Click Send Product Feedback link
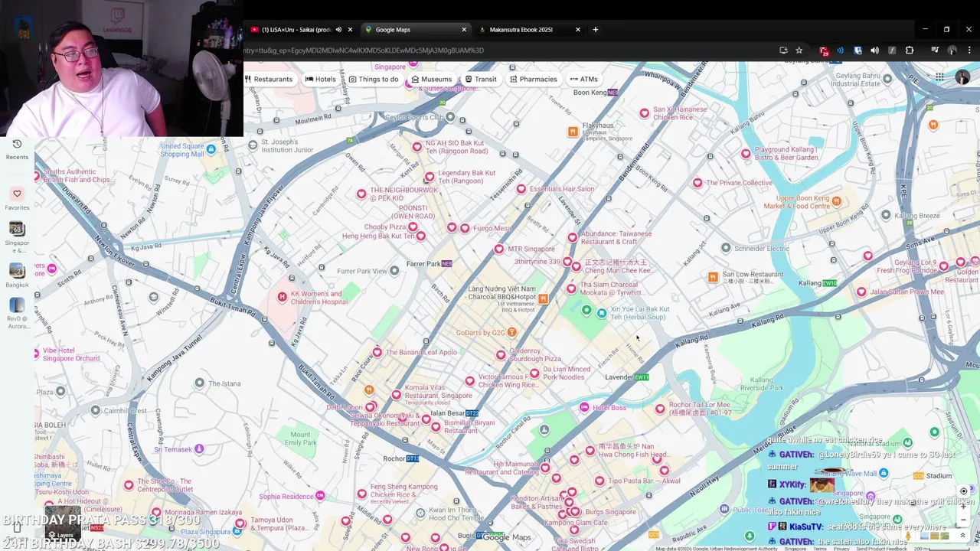980x551 pixels. [x=881, y=549]
